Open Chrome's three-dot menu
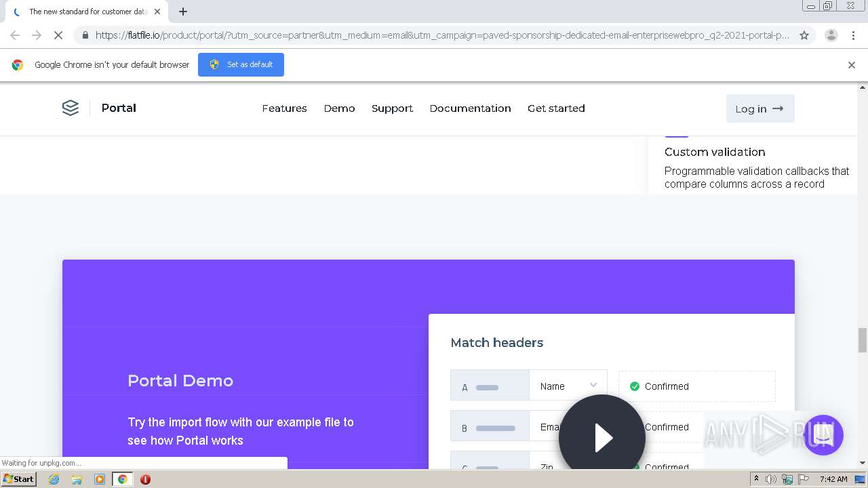 tap(853, 35)
